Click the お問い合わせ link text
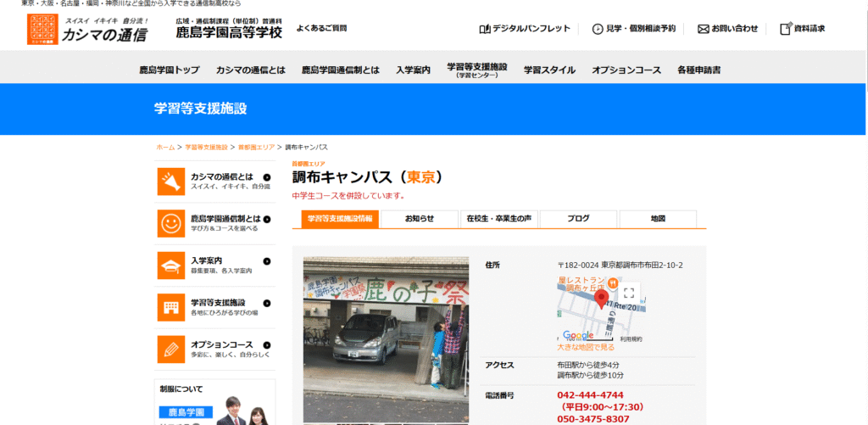This screenshot has height=425, width=868. click(735, 29)
